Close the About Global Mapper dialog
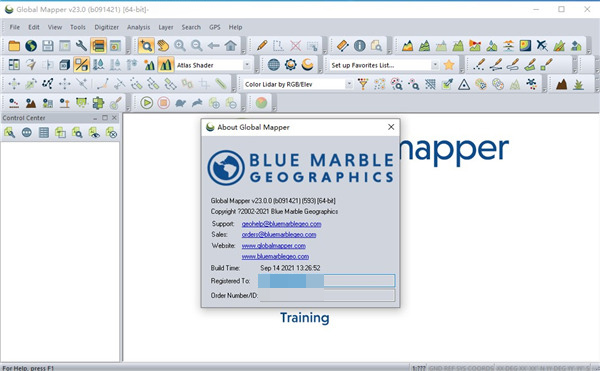Viewport: 600px width, 371px height. (x=391, y=127)
